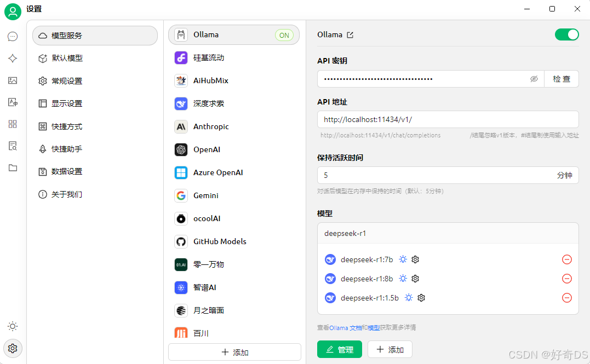This screenshot has width=590, height=364.
Task: Open settings gear for deepseek-r1:8b
Action: (415, 279)
